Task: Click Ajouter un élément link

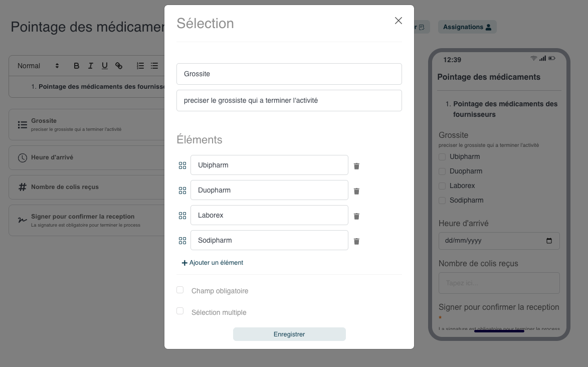Action: [x=212, y=263]
